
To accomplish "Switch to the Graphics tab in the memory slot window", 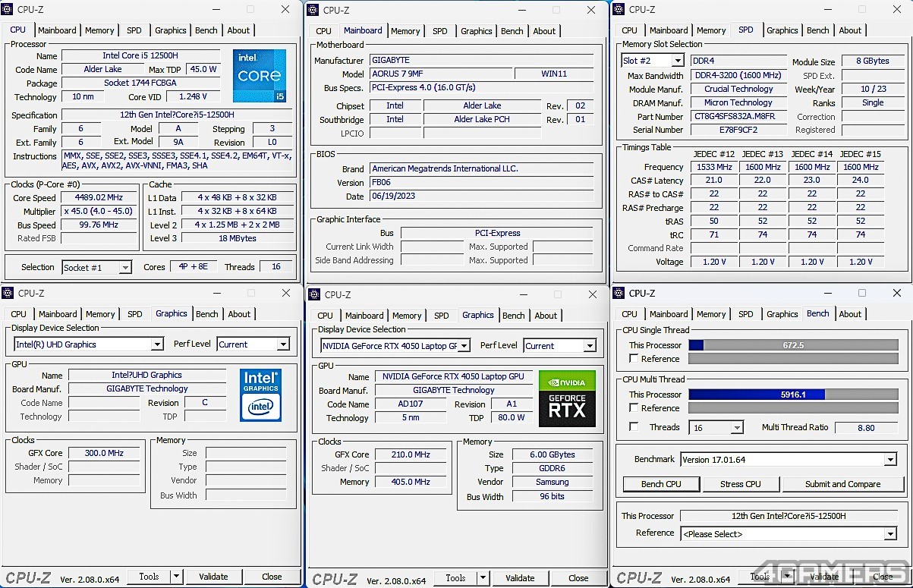I will (782, 30).
